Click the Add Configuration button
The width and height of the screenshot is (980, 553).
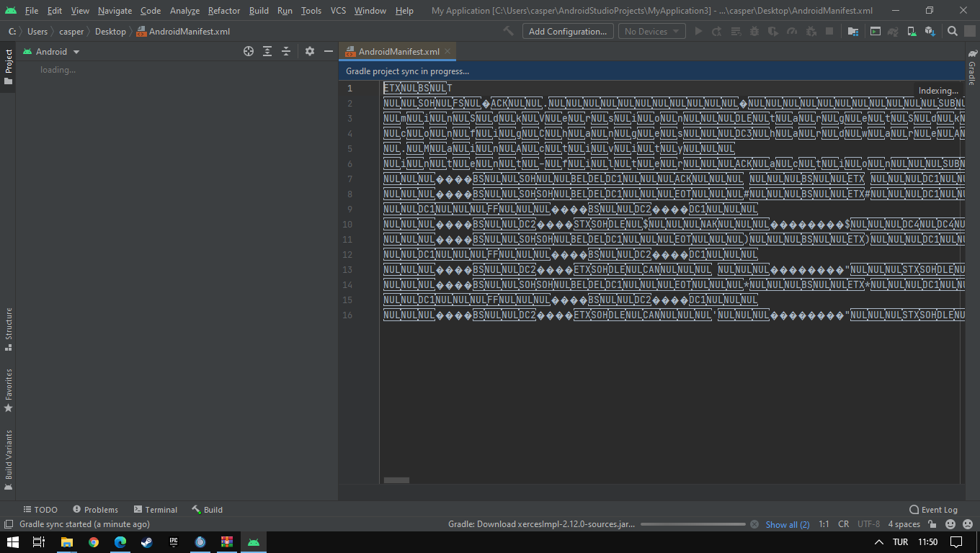point(567,32)
